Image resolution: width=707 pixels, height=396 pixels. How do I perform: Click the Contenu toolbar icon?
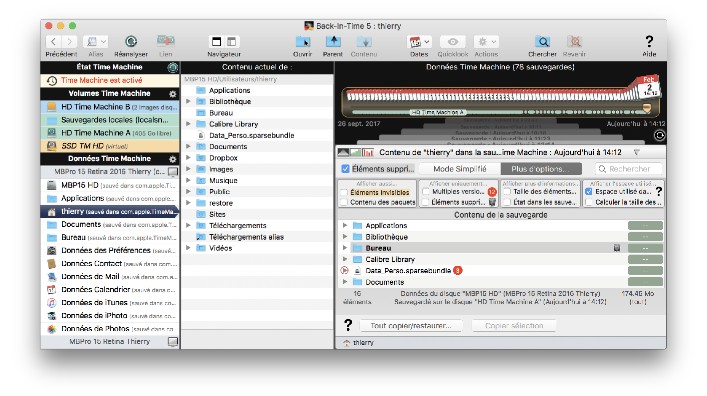pos(364,42)
